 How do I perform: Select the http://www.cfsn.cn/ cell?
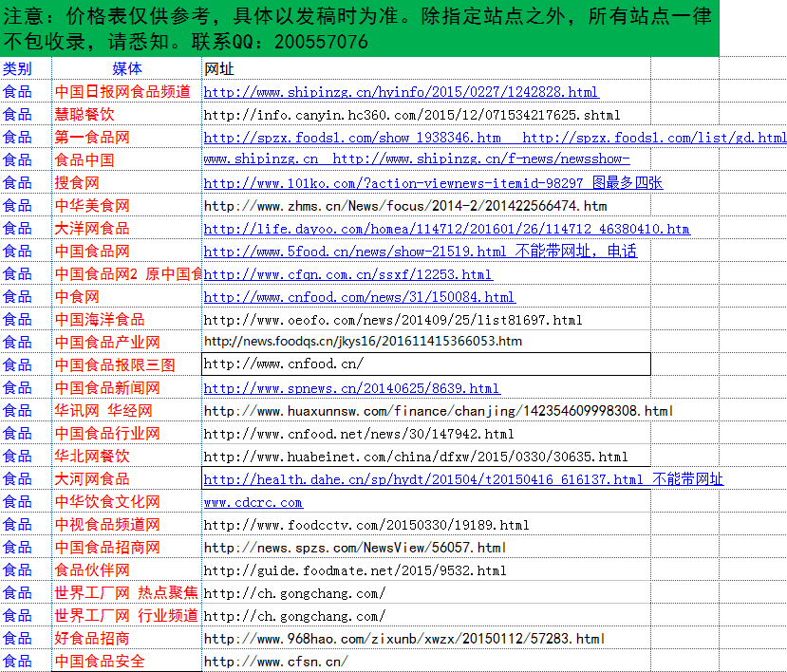[x=426, y=662]
